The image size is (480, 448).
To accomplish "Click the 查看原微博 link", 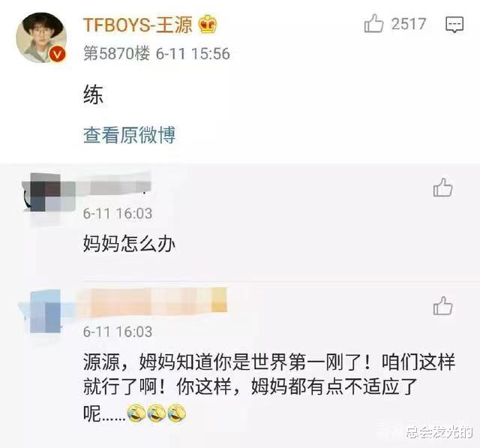I will point(129,135).
